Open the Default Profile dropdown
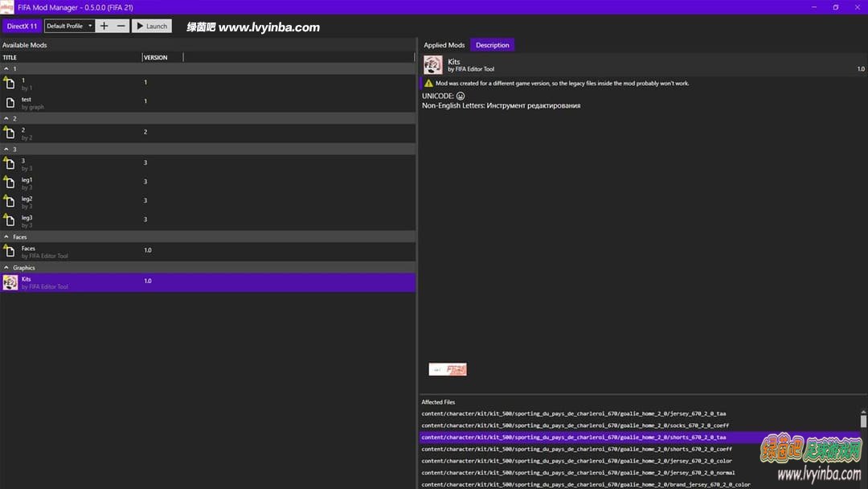The image size is (868, 489). click(70, 26)
